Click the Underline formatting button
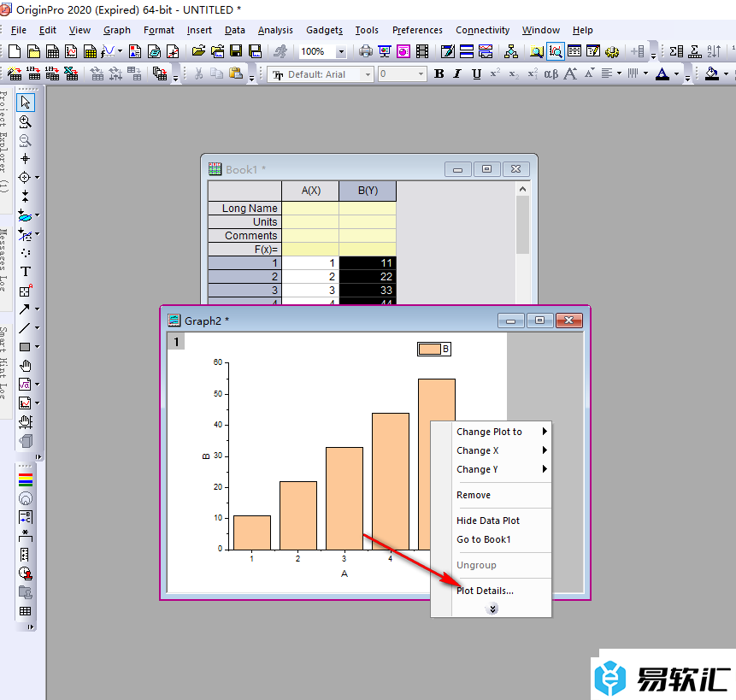The height and width of the screenshot is (700, 736). (476, 74)
